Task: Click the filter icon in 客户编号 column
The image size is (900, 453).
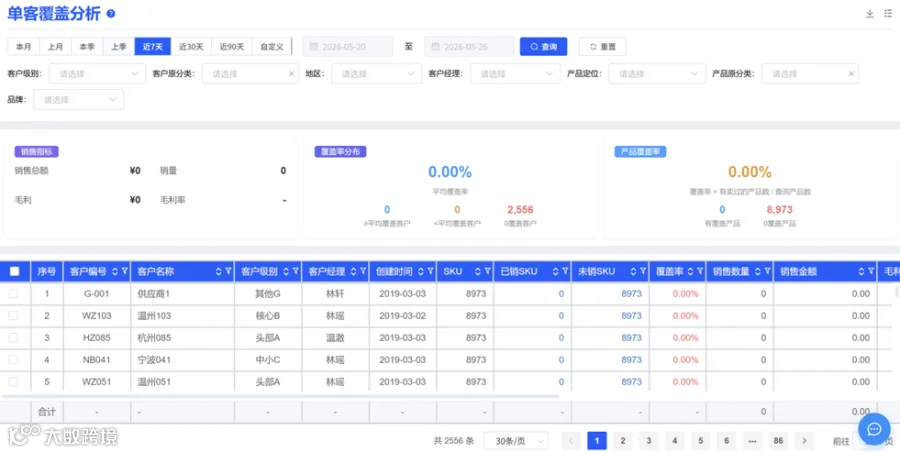Action: point(125,272)
